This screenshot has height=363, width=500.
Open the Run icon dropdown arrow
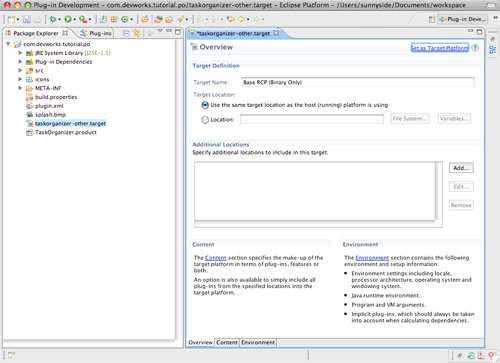click(x=74, y=20)
